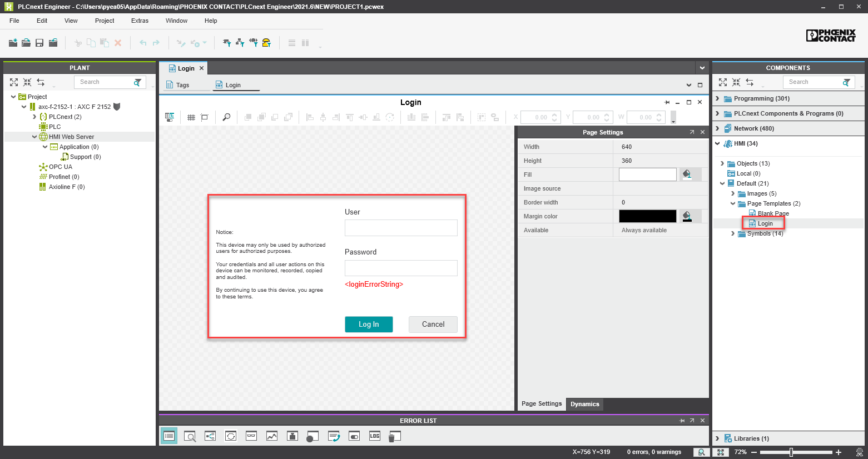This screenshot has height=459, width=868.
Task: Open the Extras menu
Action: 140,21
